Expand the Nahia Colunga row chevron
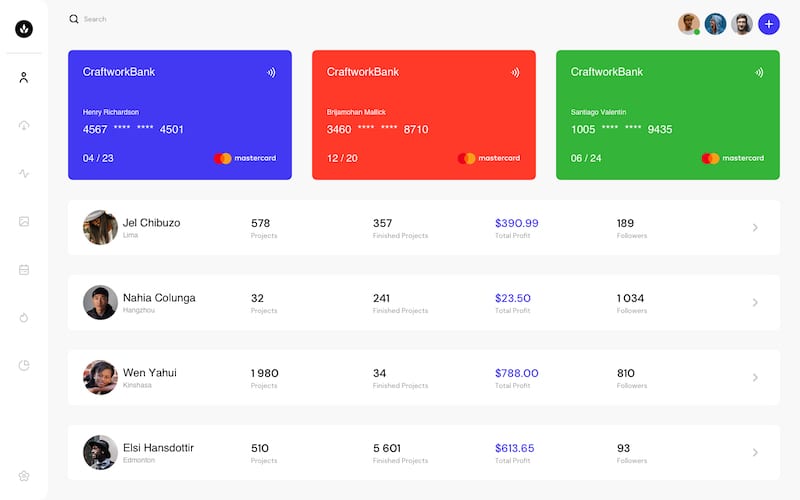The height and width of the screenshot is (500, 800). pyautogui.click(x=755, y=302)
